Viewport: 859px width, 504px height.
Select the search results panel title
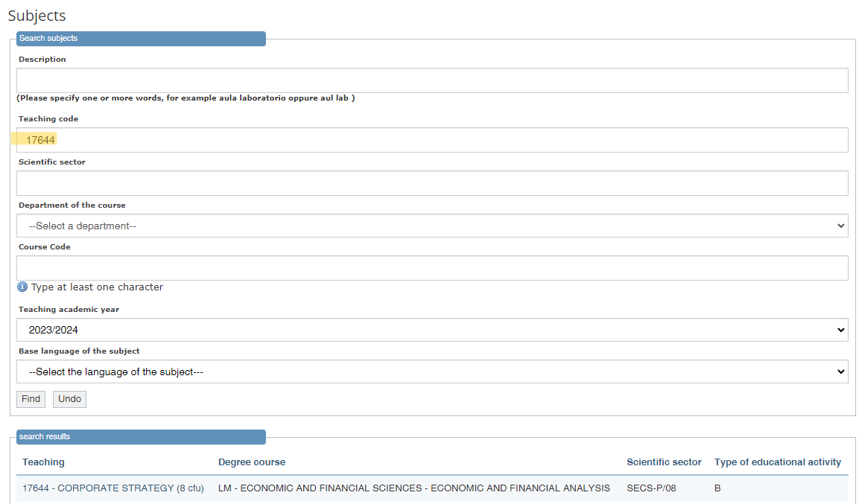(x=45, y=437)
